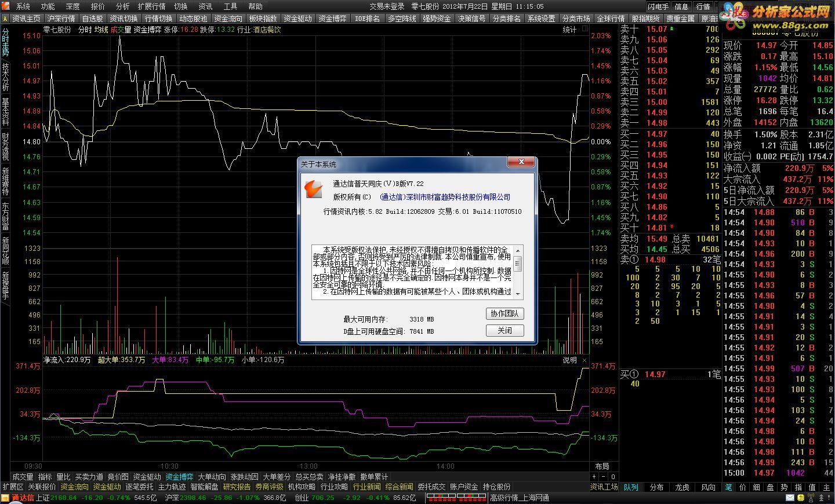The width and height of the screenshot is (835, 504).
Task: Open the 报价 menu
Action: point(98,6)
